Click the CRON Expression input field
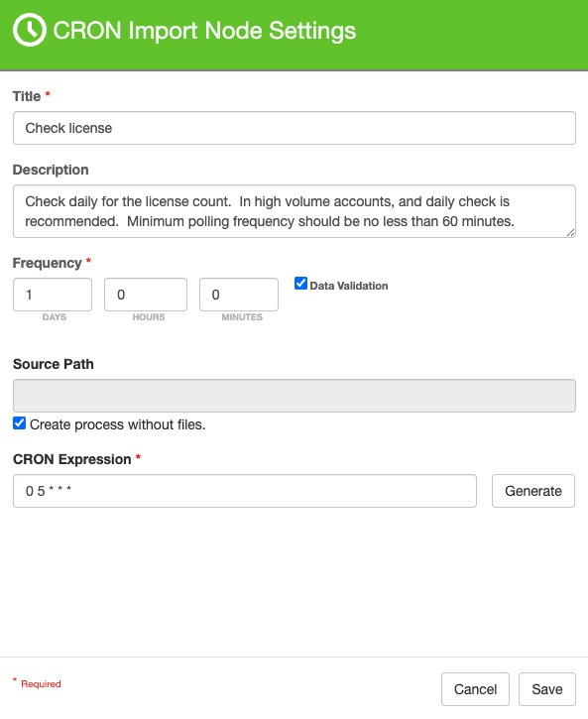588x719 pixels. click(x=245, y=491)
